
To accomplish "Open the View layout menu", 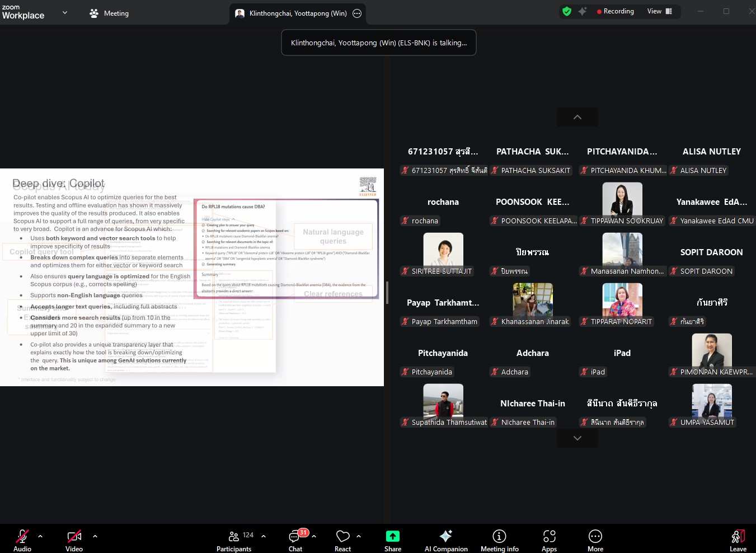I will pyautogui.click(x=659, y=11).
